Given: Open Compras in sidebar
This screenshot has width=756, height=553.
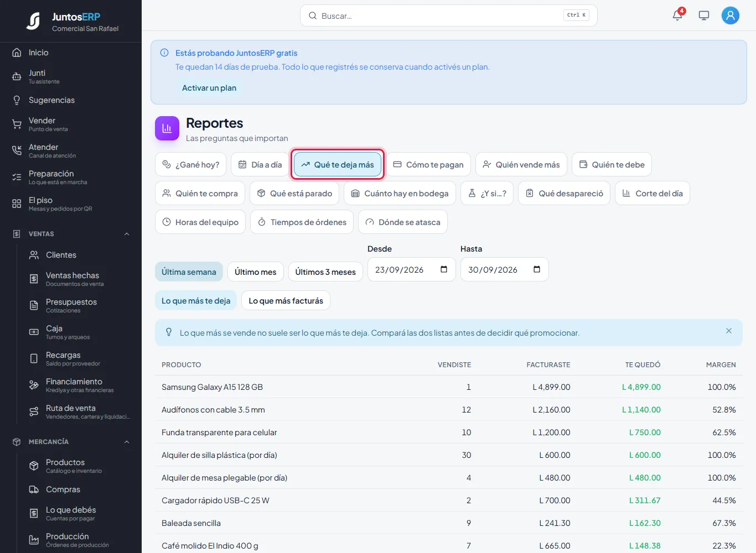Looking at the screenshot, I should pyautogui.click(x=79, y=489).
